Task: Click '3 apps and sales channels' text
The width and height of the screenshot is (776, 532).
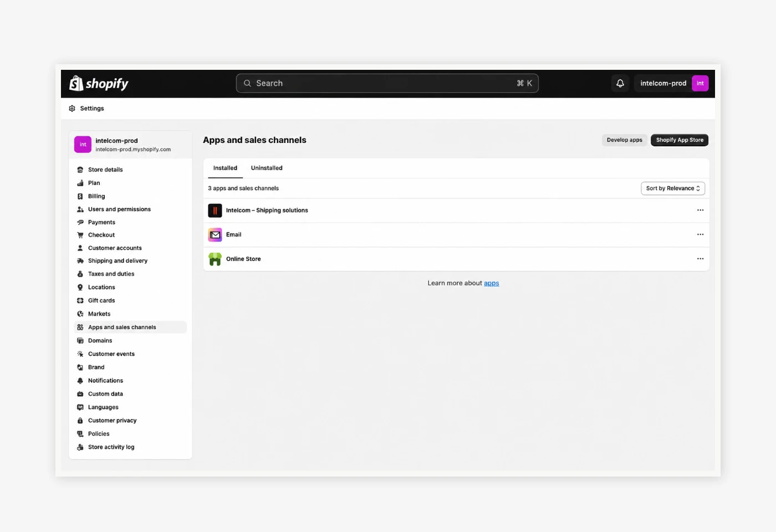Action: pos(243,188)
